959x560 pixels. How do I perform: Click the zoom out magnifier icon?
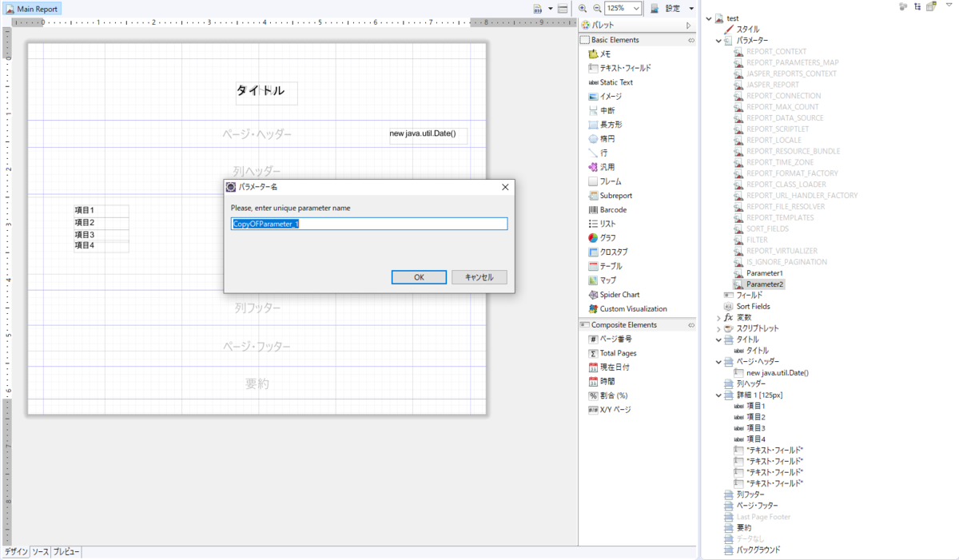click(x=595, y=8)
